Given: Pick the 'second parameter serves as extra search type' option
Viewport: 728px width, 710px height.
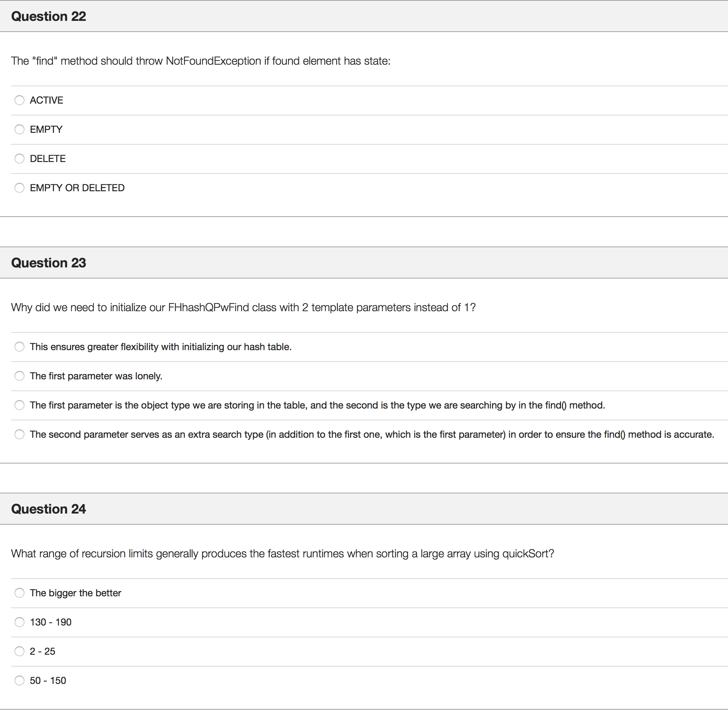Looking at the screenshot, I should 20,434.
